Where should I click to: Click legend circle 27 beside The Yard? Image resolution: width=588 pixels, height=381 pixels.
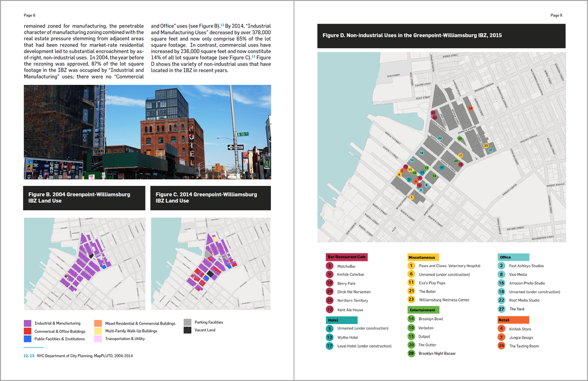tap(501, 309)
